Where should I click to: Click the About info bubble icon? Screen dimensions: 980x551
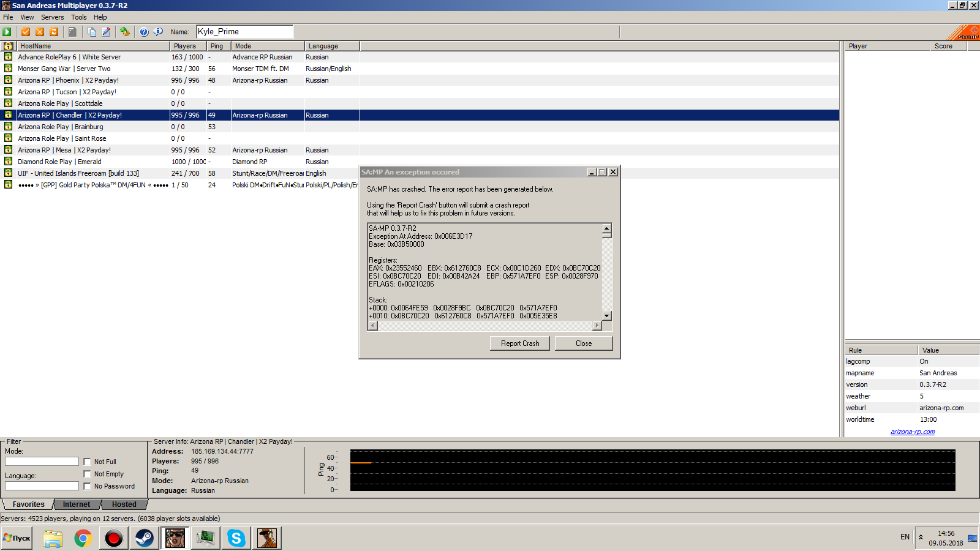[x=158, y=32]
